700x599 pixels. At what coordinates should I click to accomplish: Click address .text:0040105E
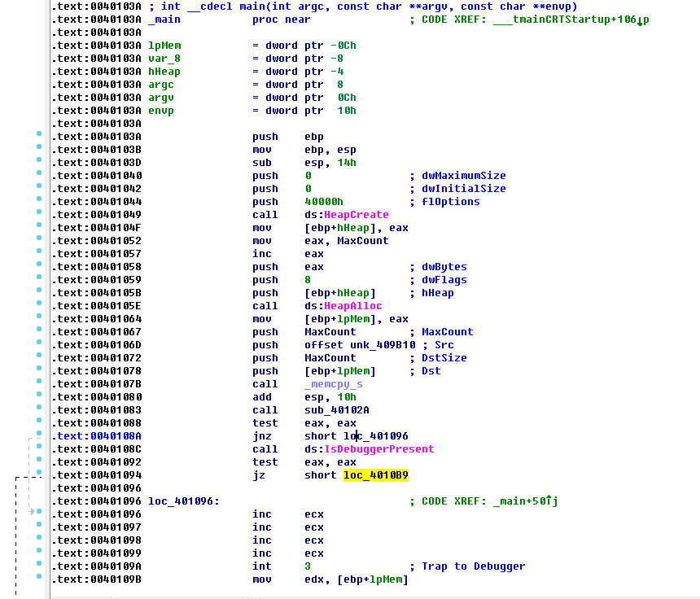[96, 306]
